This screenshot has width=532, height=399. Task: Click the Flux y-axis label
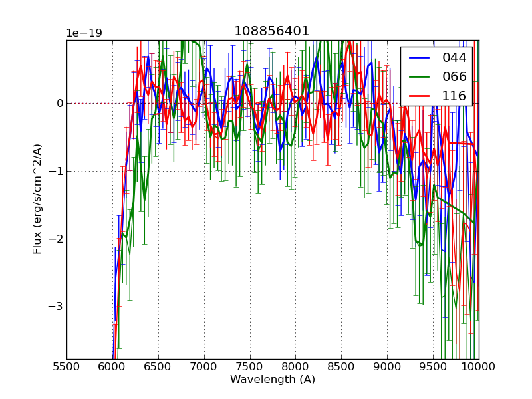[38, 199]
